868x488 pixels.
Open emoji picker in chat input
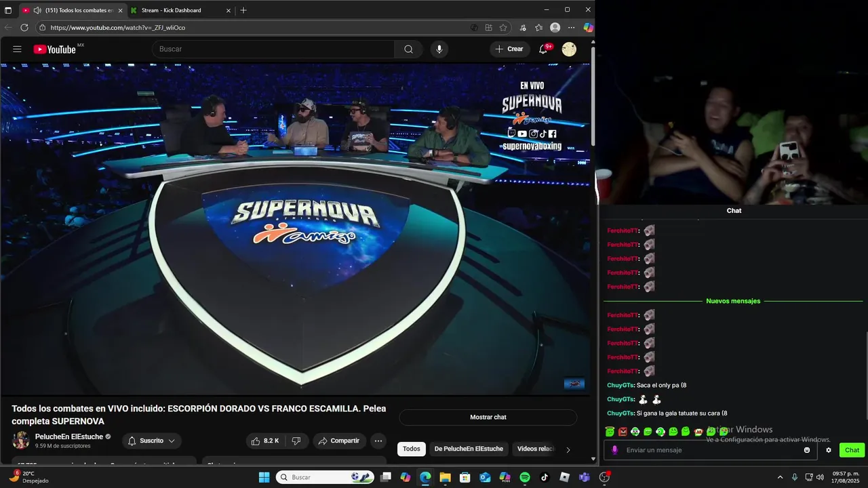click(x=807, y=450)
